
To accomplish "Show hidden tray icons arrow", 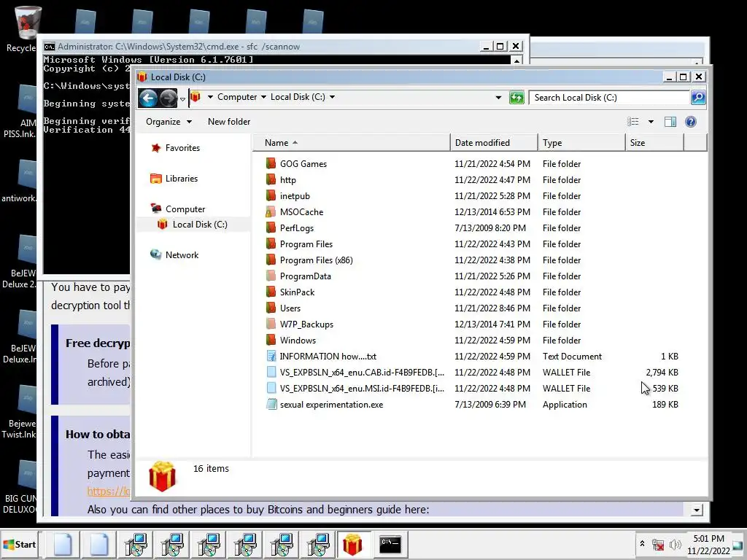I will point(642,543).
